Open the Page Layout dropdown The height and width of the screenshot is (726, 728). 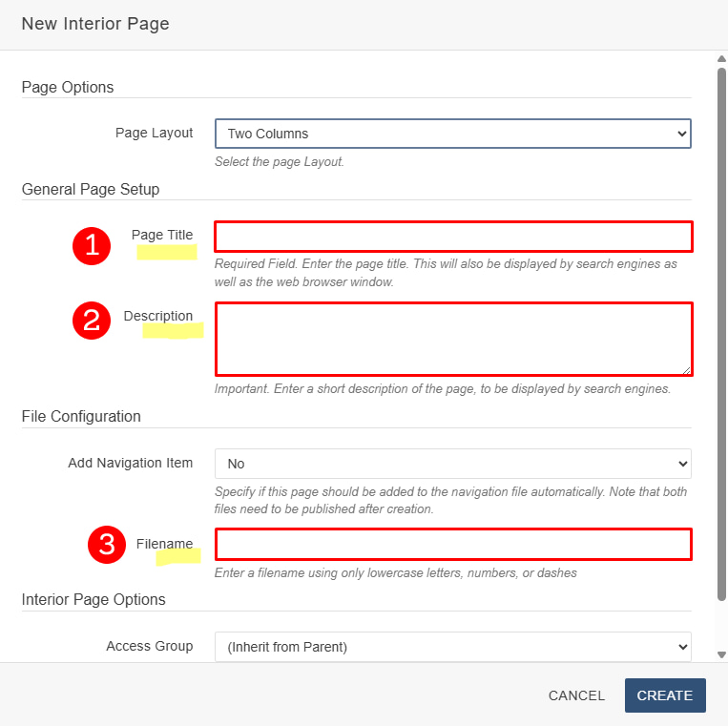[x=452, y=134]
